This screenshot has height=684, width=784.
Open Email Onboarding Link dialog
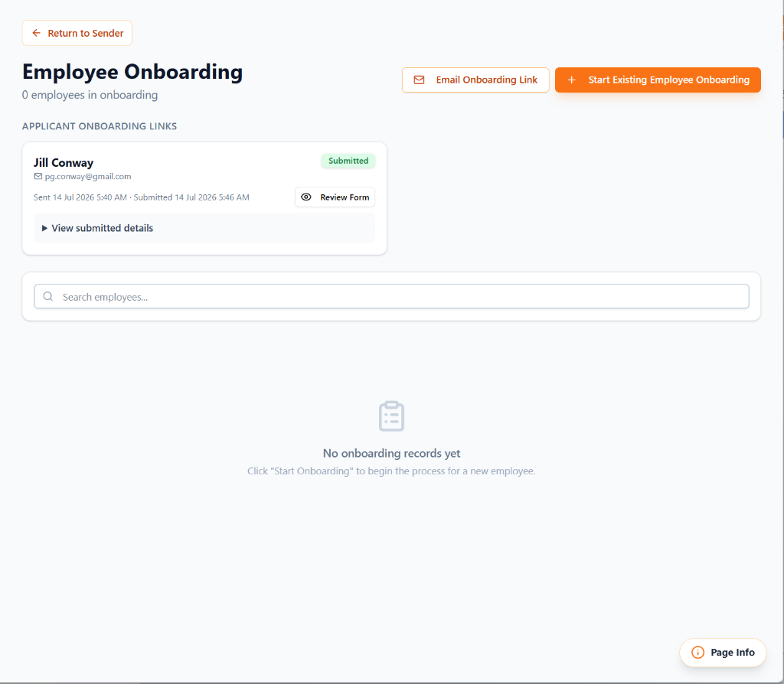point(475,80)
